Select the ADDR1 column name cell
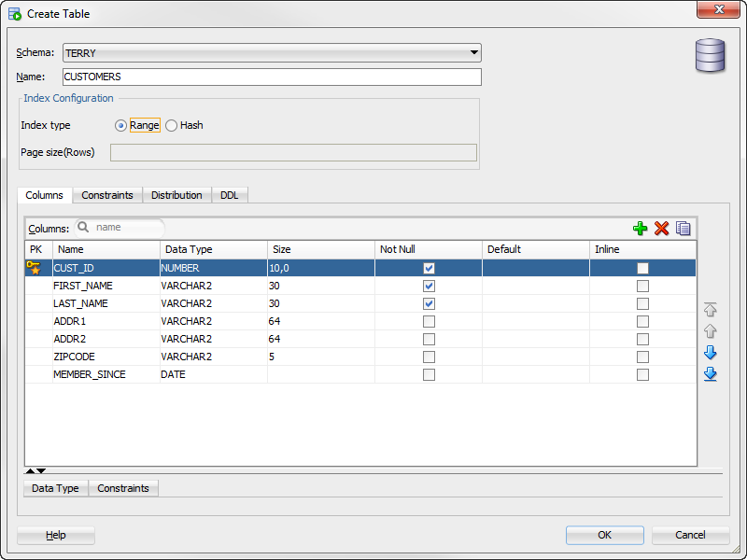Image resolution: width=747 pixels, height=560 pixels. [106, 321]
